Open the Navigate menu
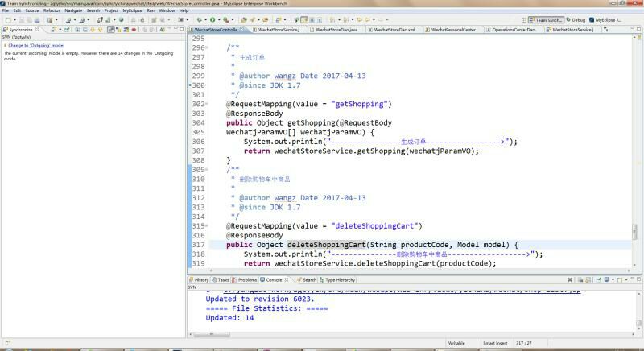This screenshot has width=644, height=351. click(x=73, y=10)
